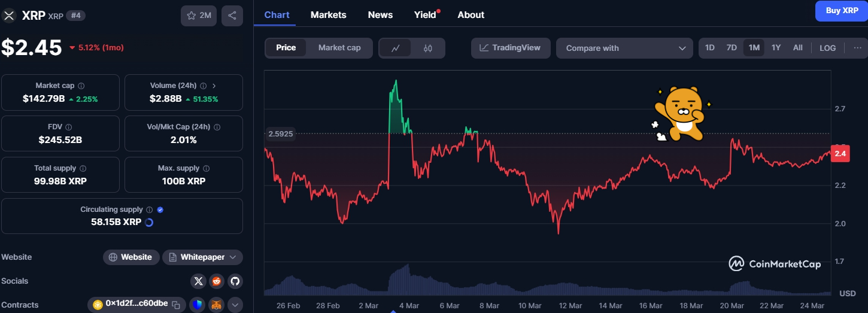Set chart range to 1D
This screenshot has width=868, height=313.
pyautogui.click(x=710, y=48)
